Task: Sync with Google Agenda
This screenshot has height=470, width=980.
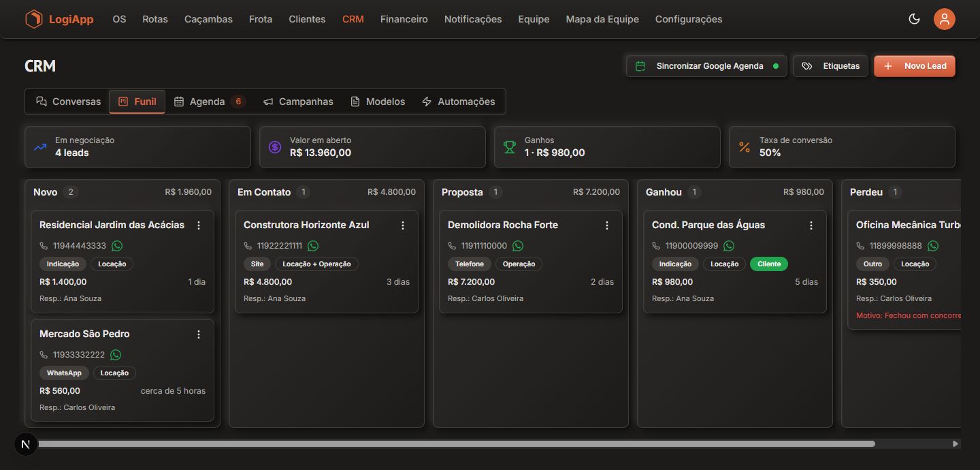Action: pos(706,66)
